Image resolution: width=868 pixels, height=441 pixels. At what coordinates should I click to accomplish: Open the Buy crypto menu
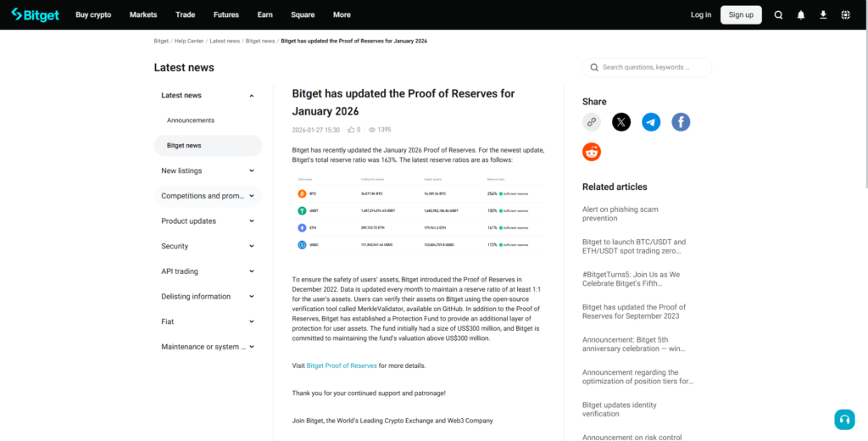(x=93, y=15)
